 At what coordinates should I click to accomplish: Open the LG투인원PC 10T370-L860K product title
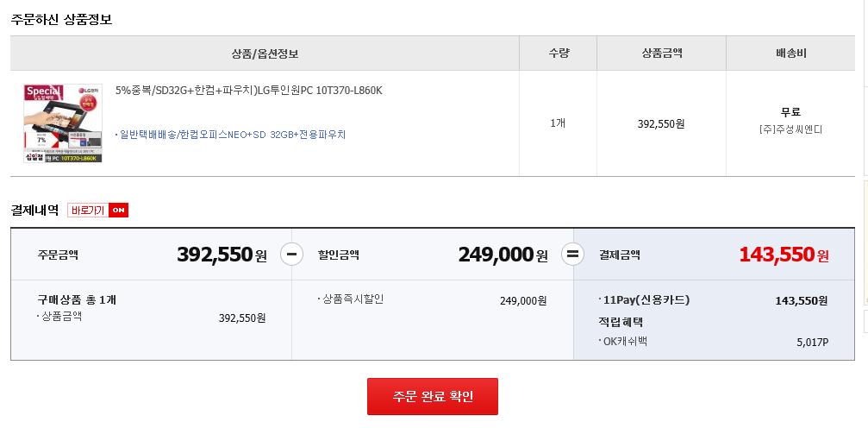(x=248, y=91)
